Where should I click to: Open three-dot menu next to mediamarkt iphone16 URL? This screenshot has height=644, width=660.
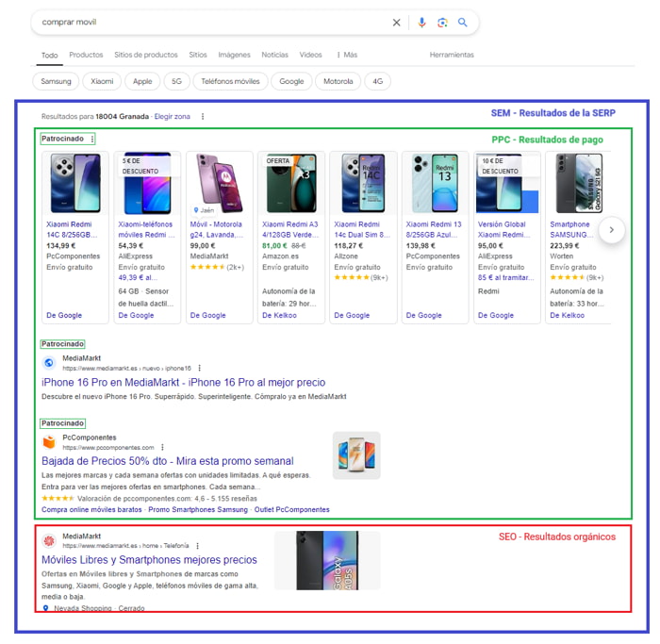coord(199,369)
